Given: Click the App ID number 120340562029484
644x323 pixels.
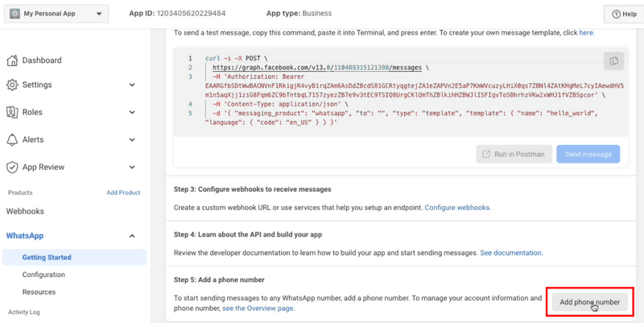Looking at the screenshot, I should point(191,14).
